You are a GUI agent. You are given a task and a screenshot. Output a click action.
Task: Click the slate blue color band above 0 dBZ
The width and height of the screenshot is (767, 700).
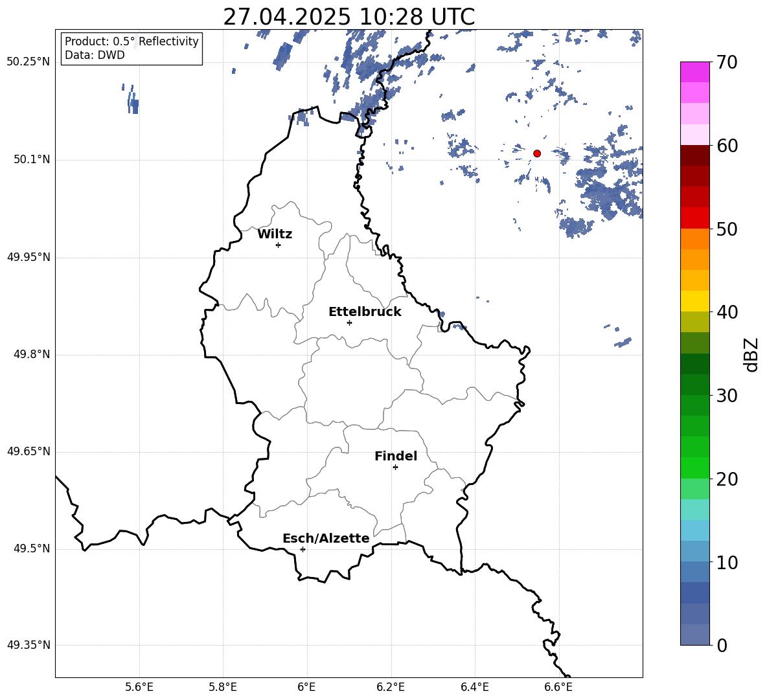(x=694, y=635)
